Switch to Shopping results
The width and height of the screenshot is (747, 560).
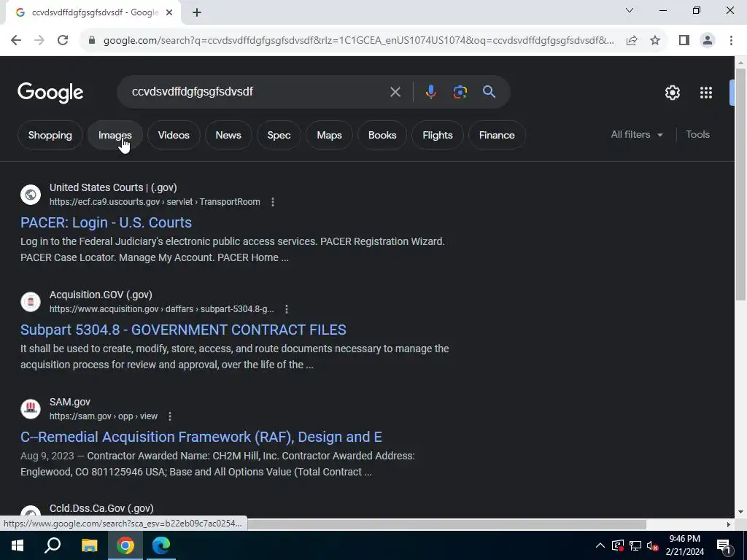pyautogui.click(x=50, y=135)
